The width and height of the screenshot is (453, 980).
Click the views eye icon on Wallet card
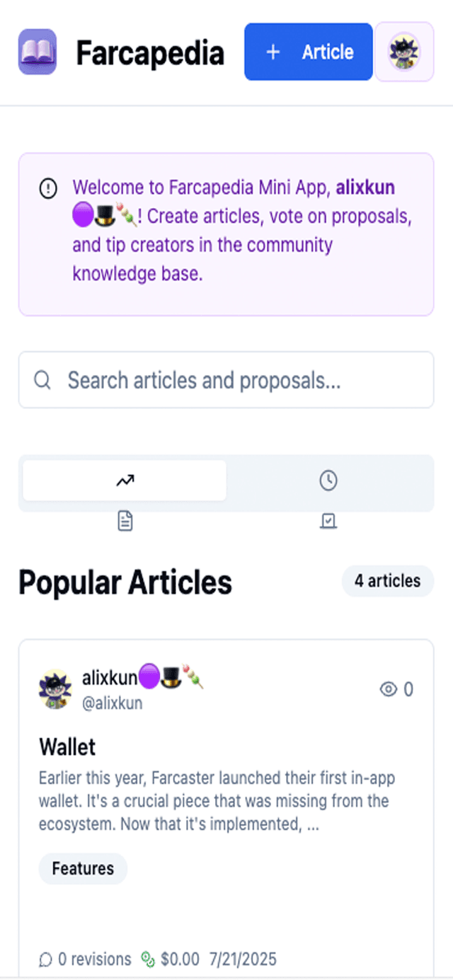pos(389,688)
